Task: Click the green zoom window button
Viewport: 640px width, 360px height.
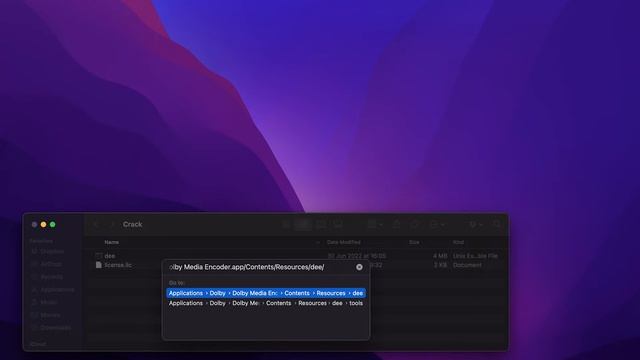Action: (x=53, y=224)
